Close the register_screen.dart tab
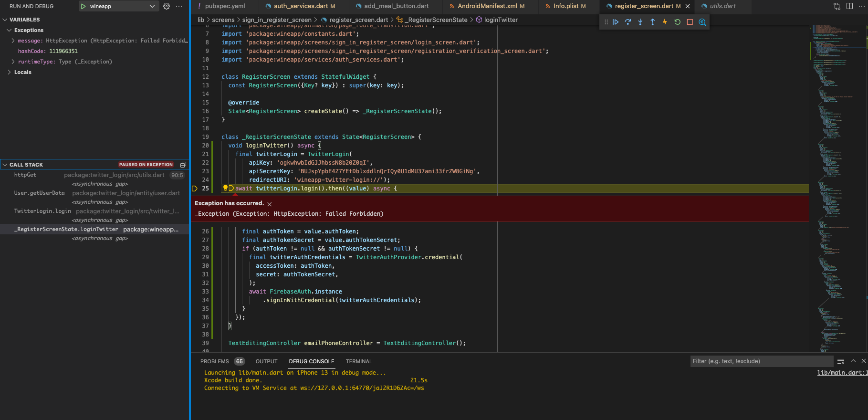 (688, 6)
